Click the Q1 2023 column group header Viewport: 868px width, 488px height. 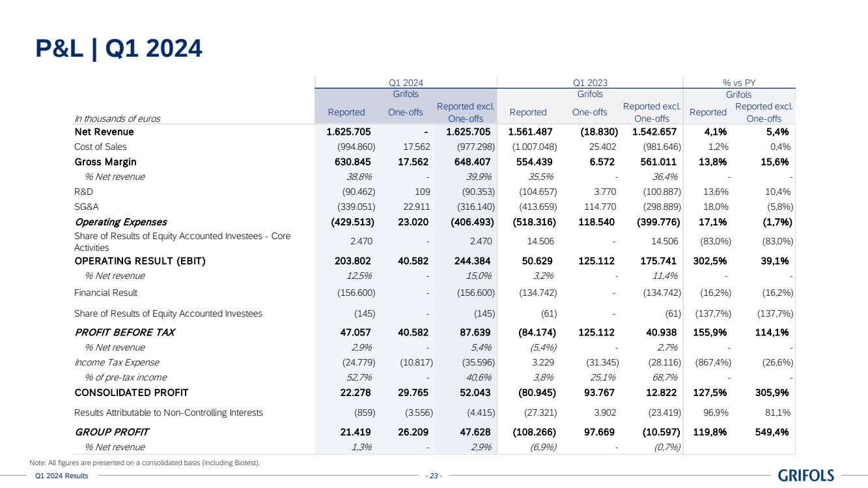[589, 83]
